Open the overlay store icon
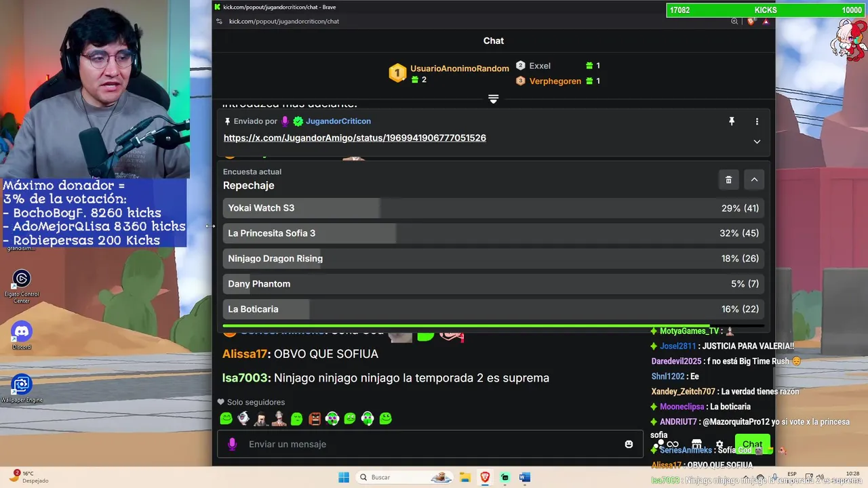The image size is (868, 488). point(696,445)
